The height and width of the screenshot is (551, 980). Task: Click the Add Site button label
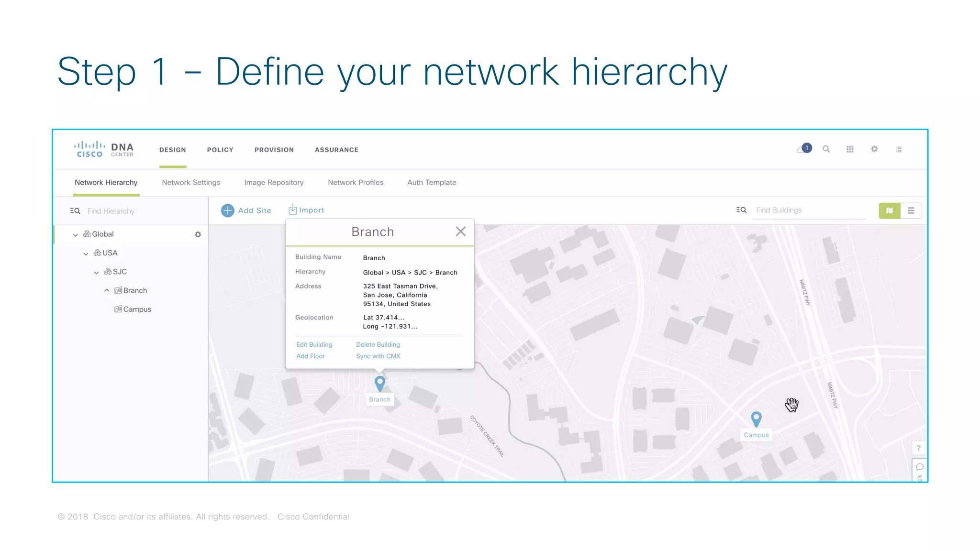tap(255, 210)
